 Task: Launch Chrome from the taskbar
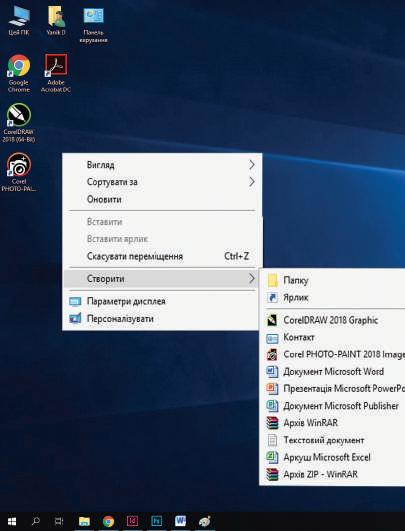(x=108, y=521)
